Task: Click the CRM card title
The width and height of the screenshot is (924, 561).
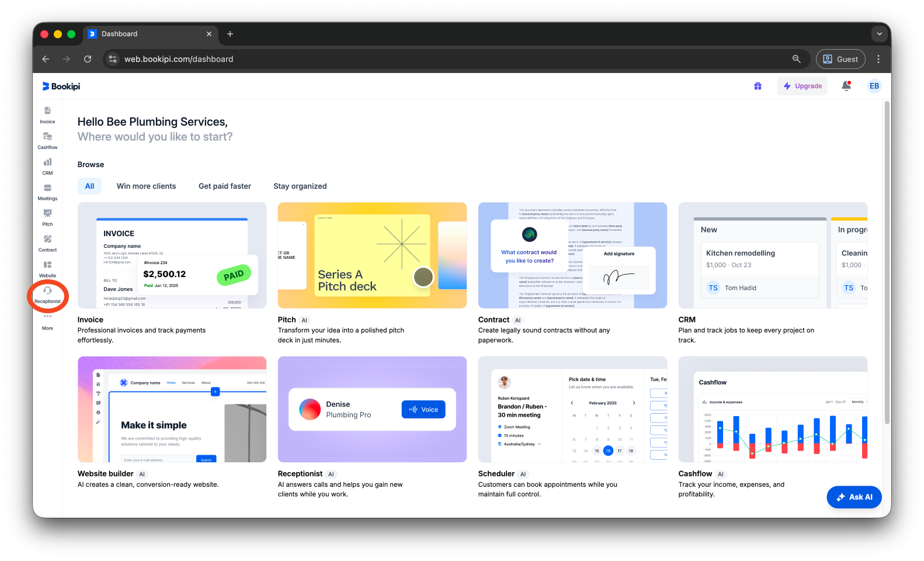Action: click(x=687, y=320)
